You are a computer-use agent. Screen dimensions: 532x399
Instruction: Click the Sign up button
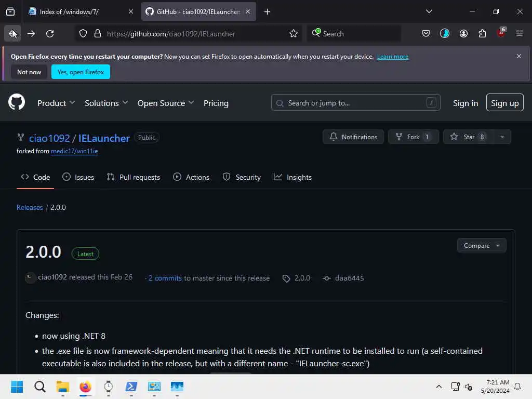click(504, 102)
